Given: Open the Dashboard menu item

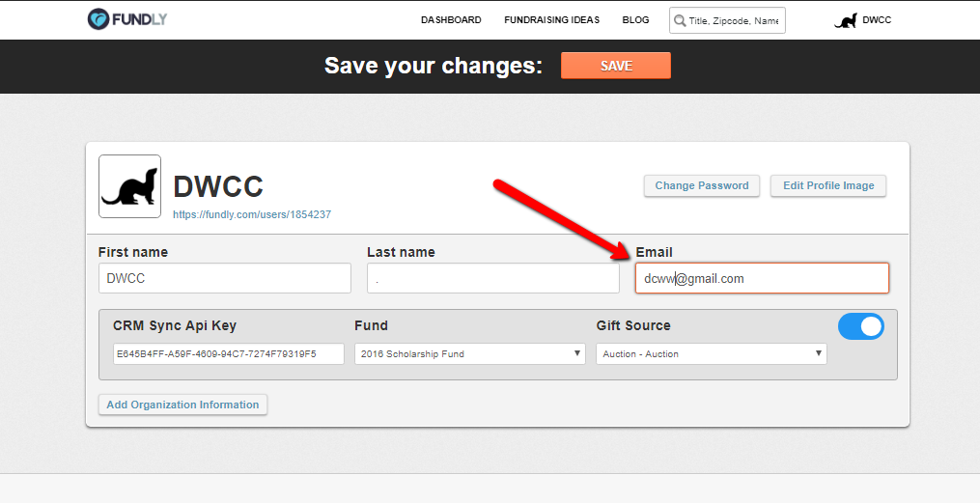Looking at the screenshot, I should (451, 20).
